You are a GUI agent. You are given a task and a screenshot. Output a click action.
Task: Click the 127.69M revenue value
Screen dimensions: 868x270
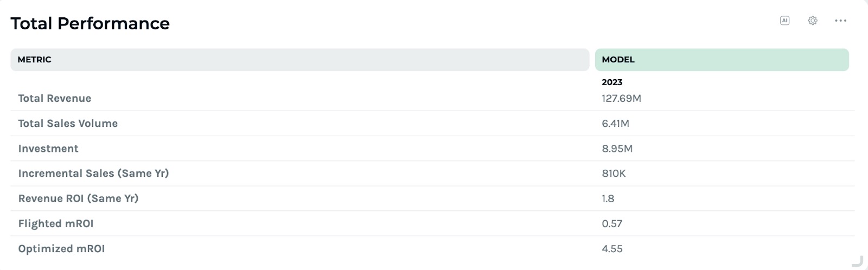[x=622, y=98]
